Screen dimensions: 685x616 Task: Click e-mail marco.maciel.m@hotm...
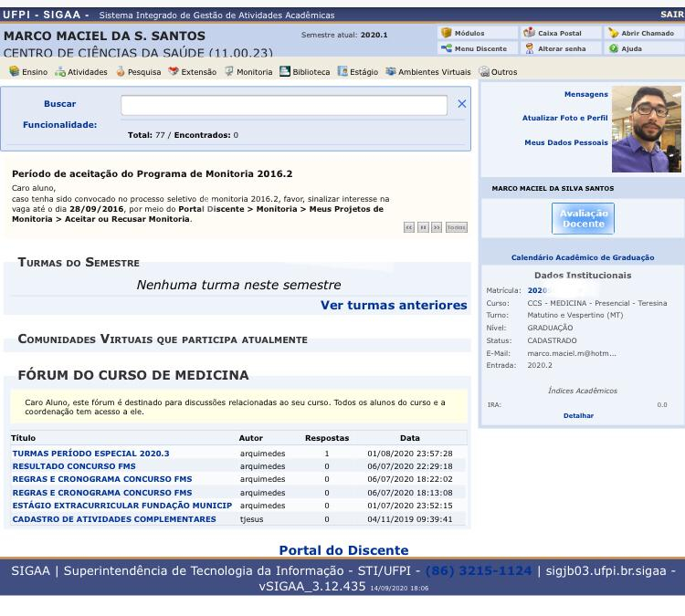click(x=572, y=353)
